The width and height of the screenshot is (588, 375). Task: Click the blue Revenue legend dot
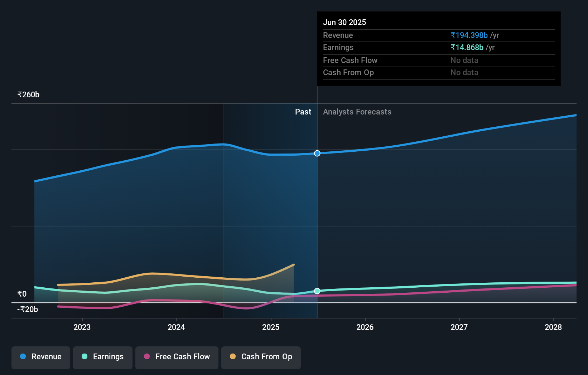pos(22,357)
